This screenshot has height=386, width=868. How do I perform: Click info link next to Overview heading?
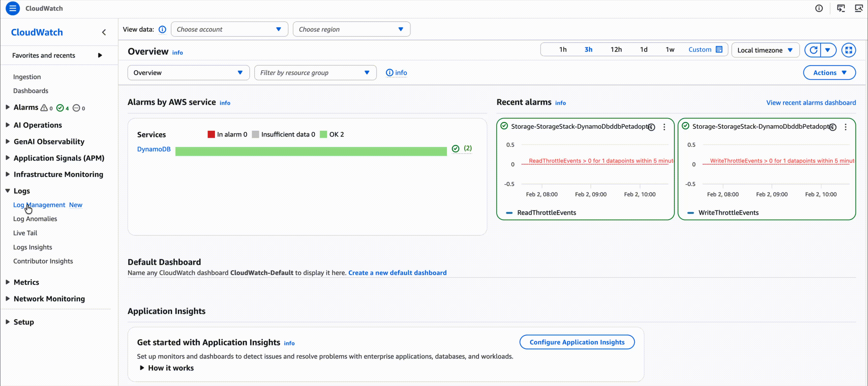[x=178, y=52]
